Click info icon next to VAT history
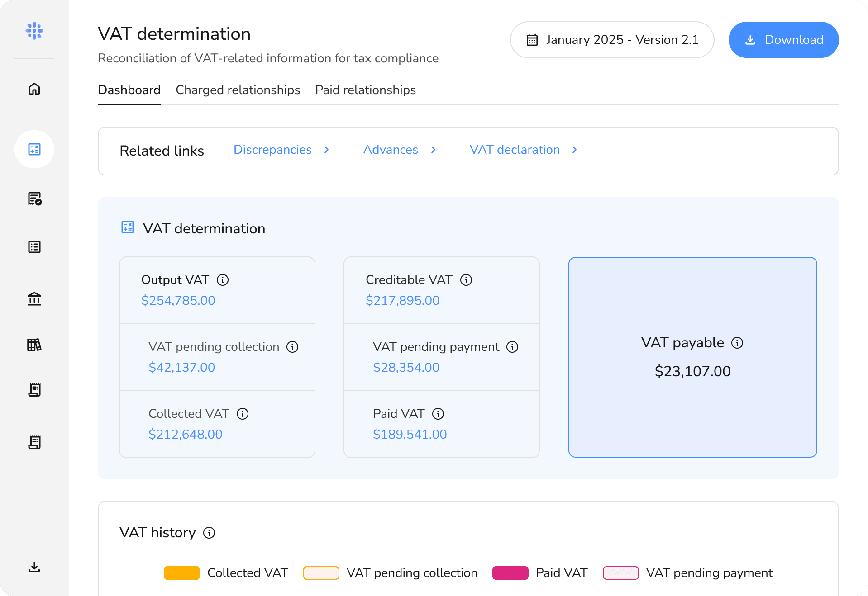The image size is (868, 596). click(209, 533)
